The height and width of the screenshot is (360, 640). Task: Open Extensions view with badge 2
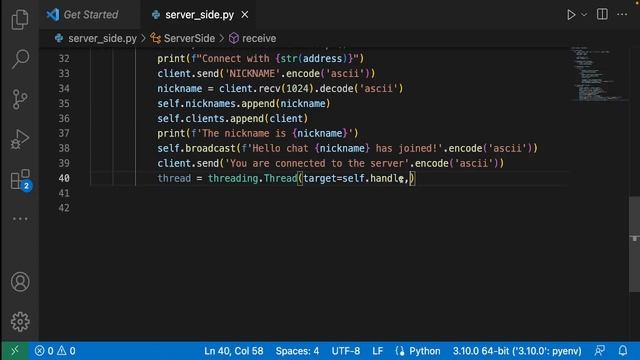[x=20, y=180]
